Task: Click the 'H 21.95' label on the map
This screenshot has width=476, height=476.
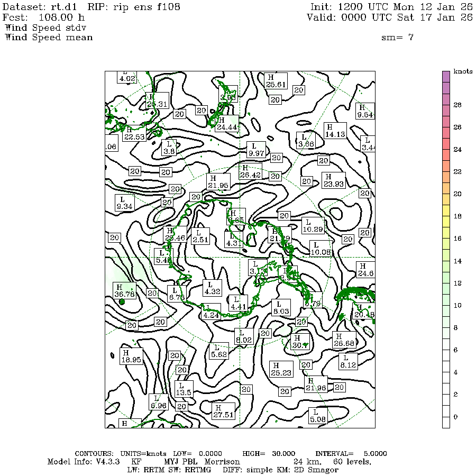Action: pos(218,182)
